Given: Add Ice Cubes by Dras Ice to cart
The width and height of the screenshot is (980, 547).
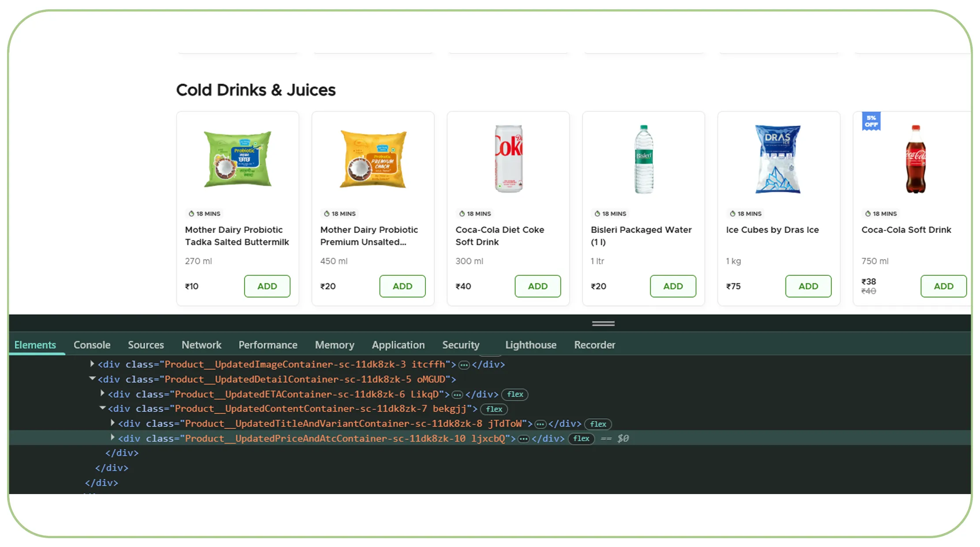Looking at the screenshot, I should coord(809,286).
